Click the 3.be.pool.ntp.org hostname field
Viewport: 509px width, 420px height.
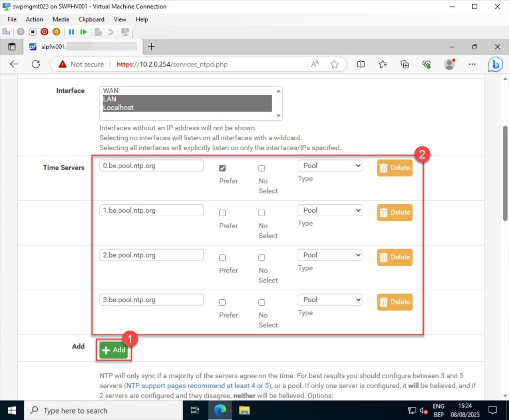[152, 300]
